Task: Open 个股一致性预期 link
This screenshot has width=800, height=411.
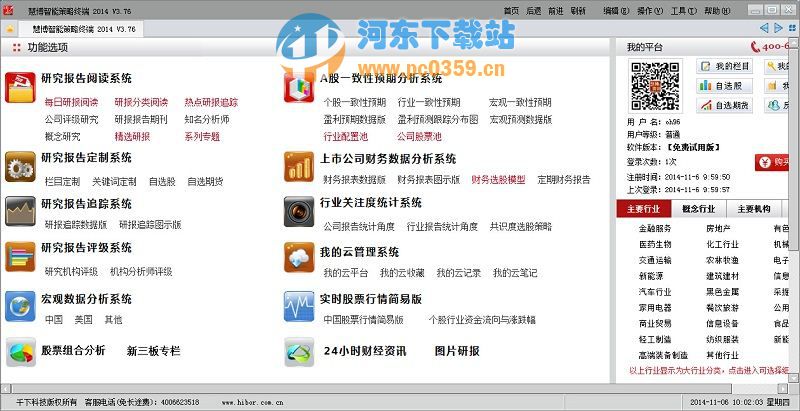Action: (x=355, y=102)
